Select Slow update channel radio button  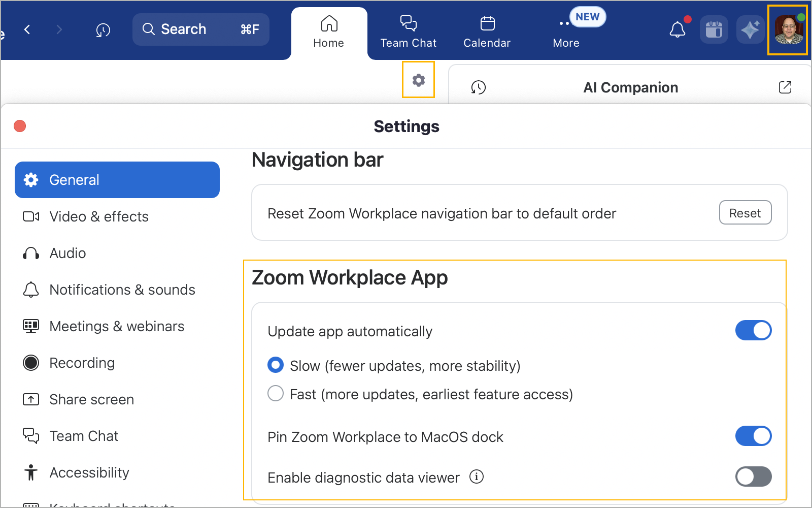click(276, 365)
